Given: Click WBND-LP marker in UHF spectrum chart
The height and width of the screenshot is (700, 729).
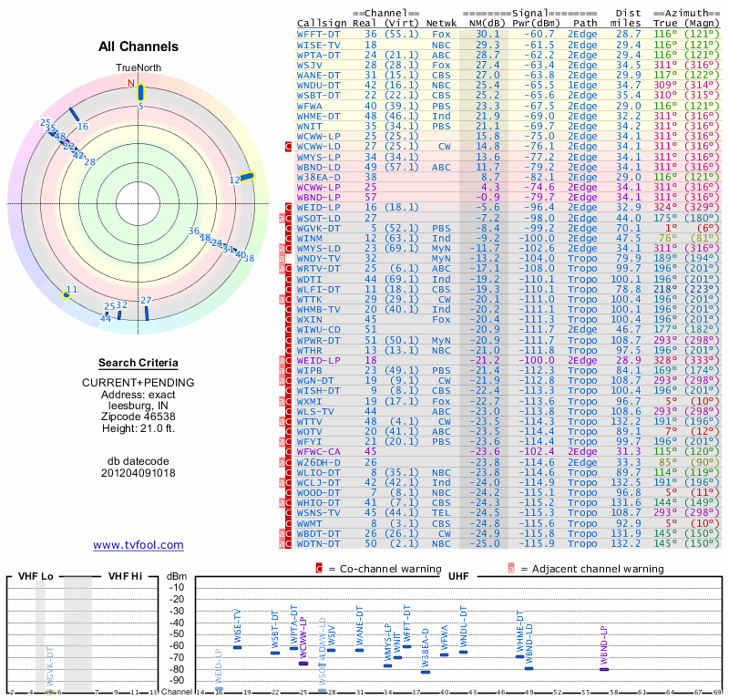Looking at the screenshot, I should (x=604, y=669).
